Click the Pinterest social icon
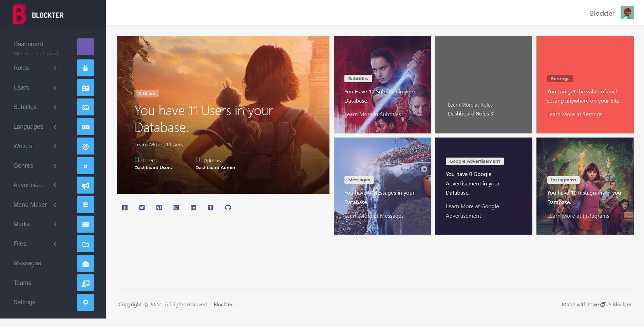Image resolution: width=644 pixels, height=327 pixels. coord(159,207)
